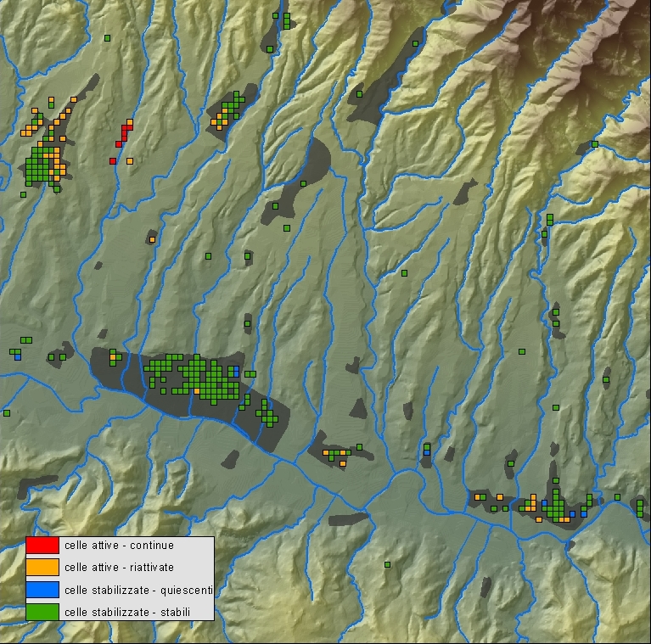Click the red legend swatch for celle attive continue
The height and width of the screenshot is (644, 651).
point(42,546)
